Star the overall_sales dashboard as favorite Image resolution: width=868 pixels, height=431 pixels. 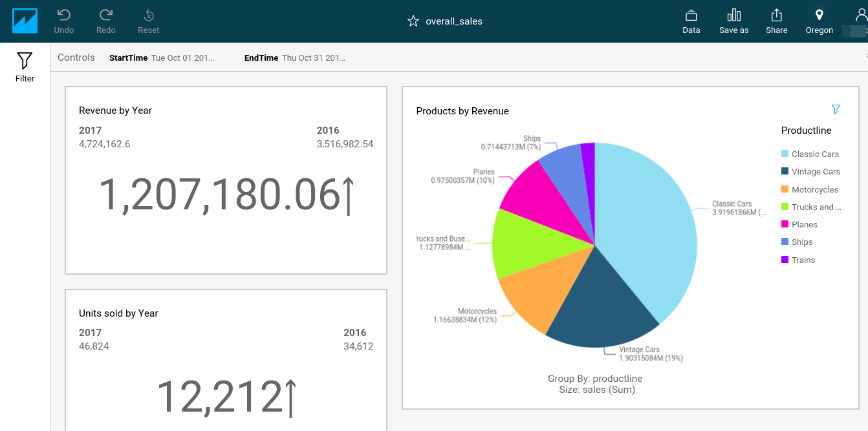pos(413,21)
